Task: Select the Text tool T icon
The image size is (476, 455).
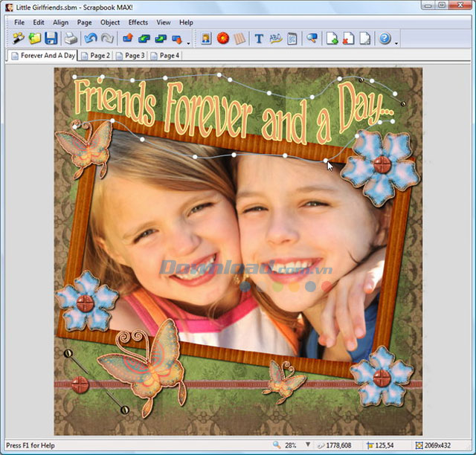Action: (x=259, y=39)
